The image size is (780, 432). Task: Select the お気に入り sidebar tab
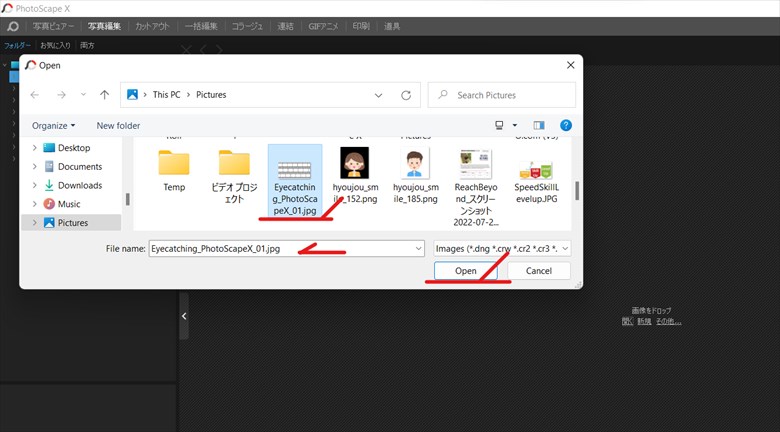point(55,45)
